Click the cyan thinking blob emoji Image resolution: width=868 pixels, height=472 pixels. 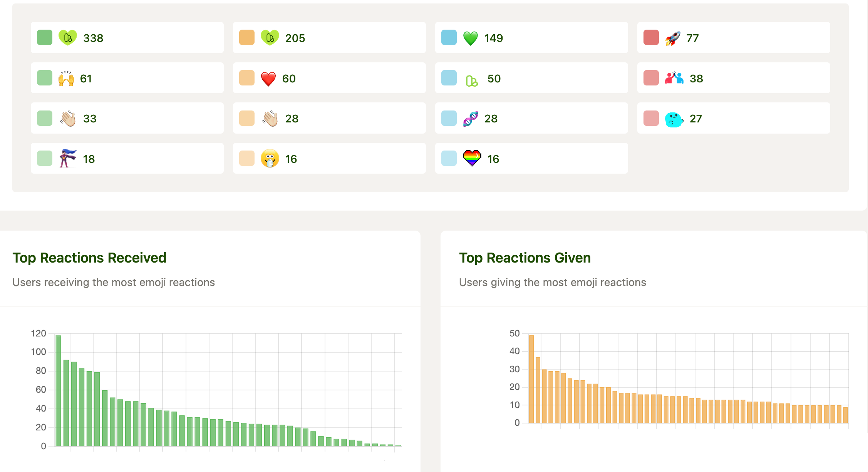click(x=674, y=119)
